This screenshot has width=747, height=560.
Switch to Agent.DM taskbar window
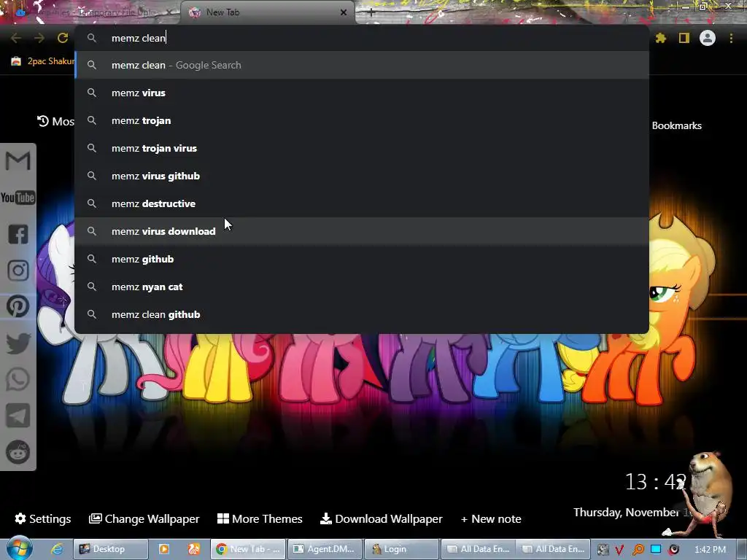[x=324, y=549]
